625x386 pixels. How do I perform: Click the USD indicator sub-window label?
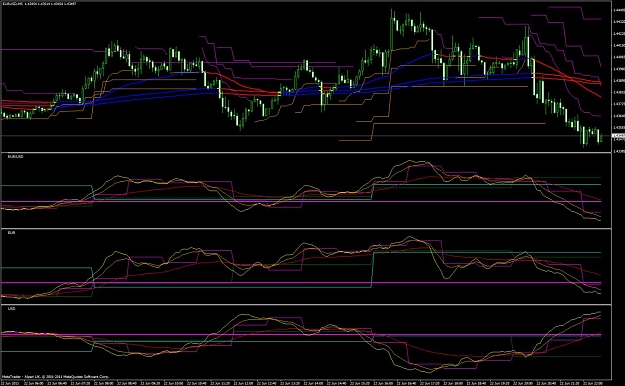[11, 309]
